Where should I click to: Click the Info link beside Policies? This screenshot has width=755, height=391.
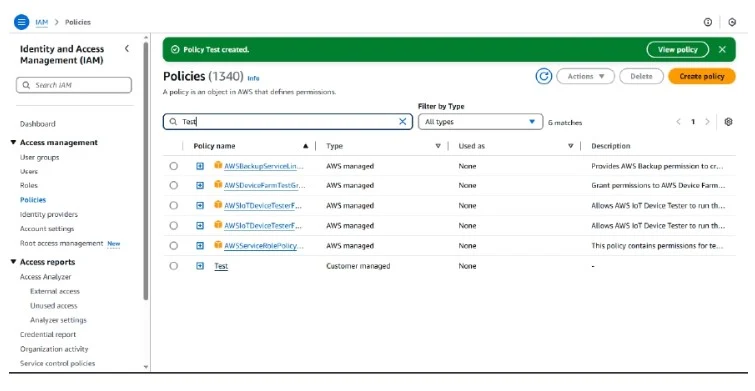click(x=253, y=78)
